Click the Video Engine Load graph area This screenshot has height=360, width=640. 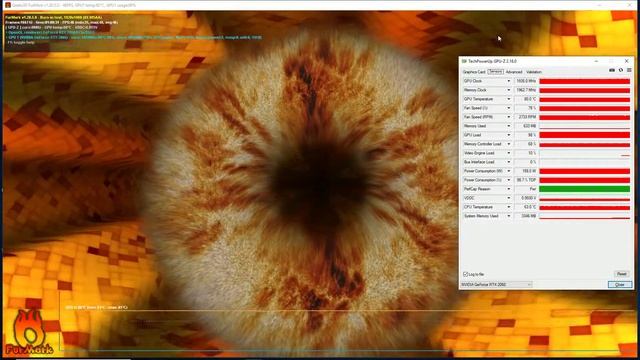584,153
